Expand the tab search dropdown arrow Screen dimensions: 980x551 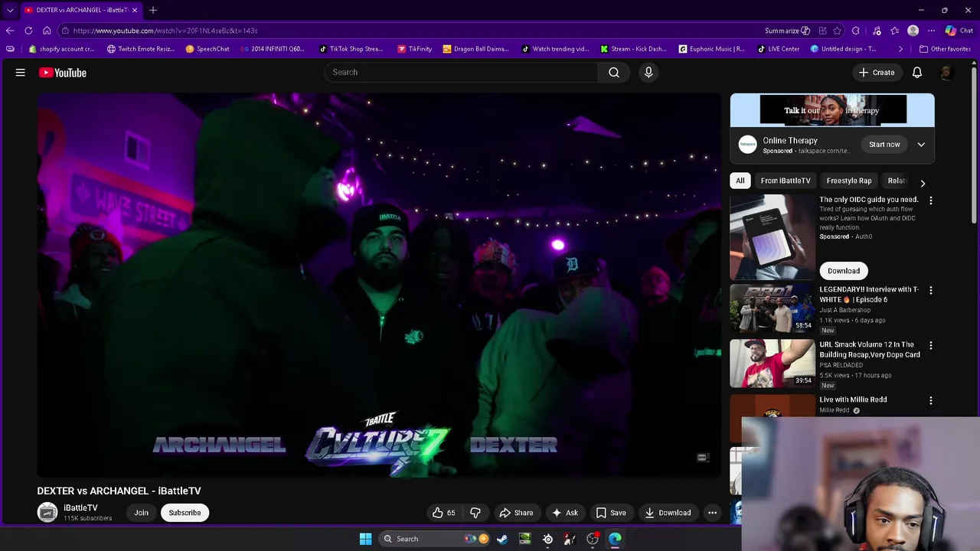[x=10, y=10]
